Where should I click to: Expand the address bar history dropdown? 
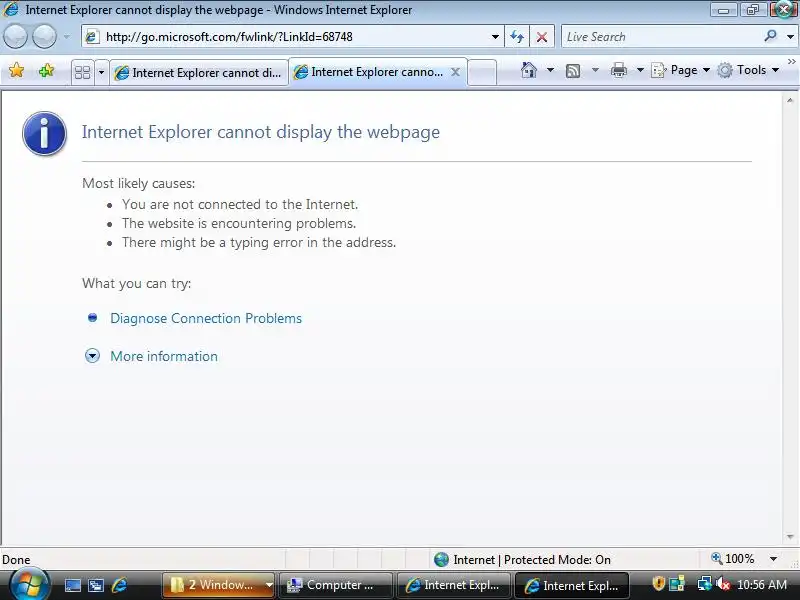[x=495, y=37]
